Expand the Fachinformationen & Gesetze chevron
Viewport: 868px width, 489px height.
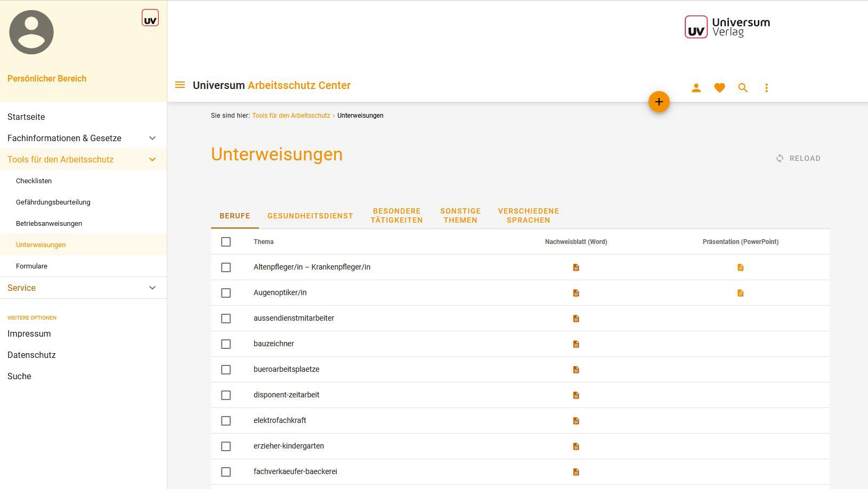tap(152, 138)
